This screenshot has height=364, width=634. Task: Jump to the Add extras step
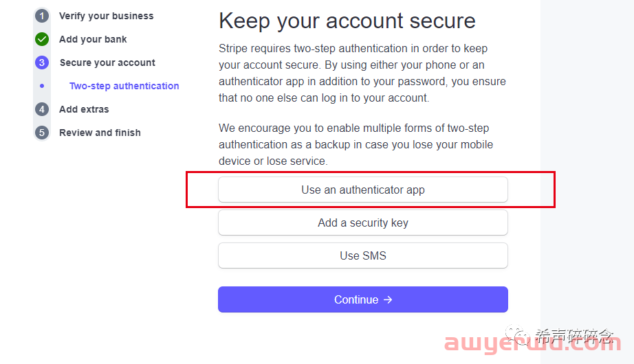point(84,109)
